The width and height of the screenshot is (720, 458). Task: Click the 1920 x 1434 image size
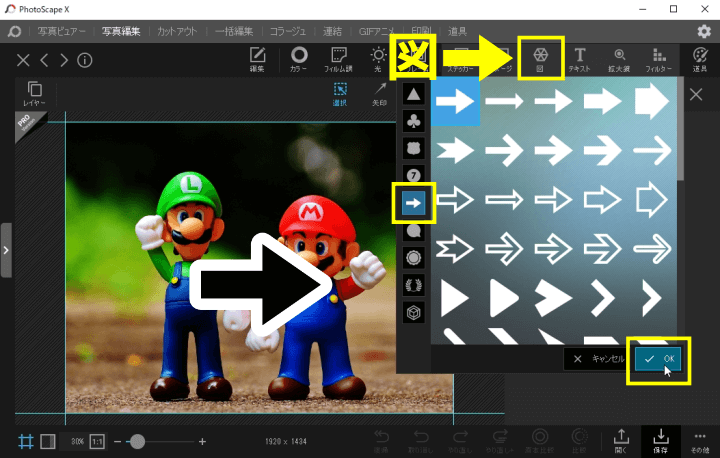coord(286,441)
